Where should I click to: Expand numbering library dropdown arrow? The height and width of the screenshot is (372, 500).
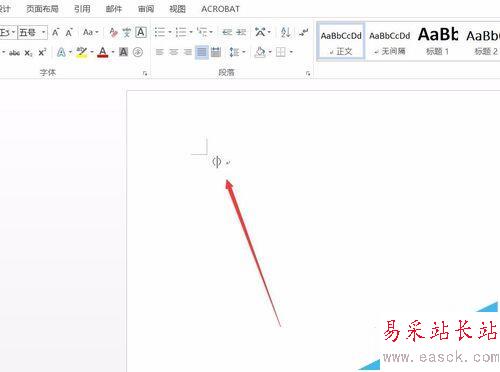(x=191, y=32)
